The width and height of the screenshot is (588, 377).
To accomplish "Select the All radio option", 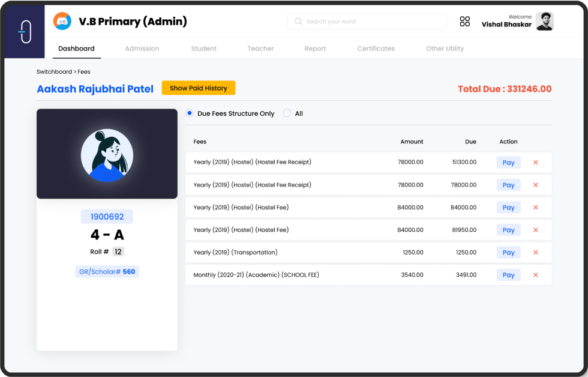I will 287,113.
